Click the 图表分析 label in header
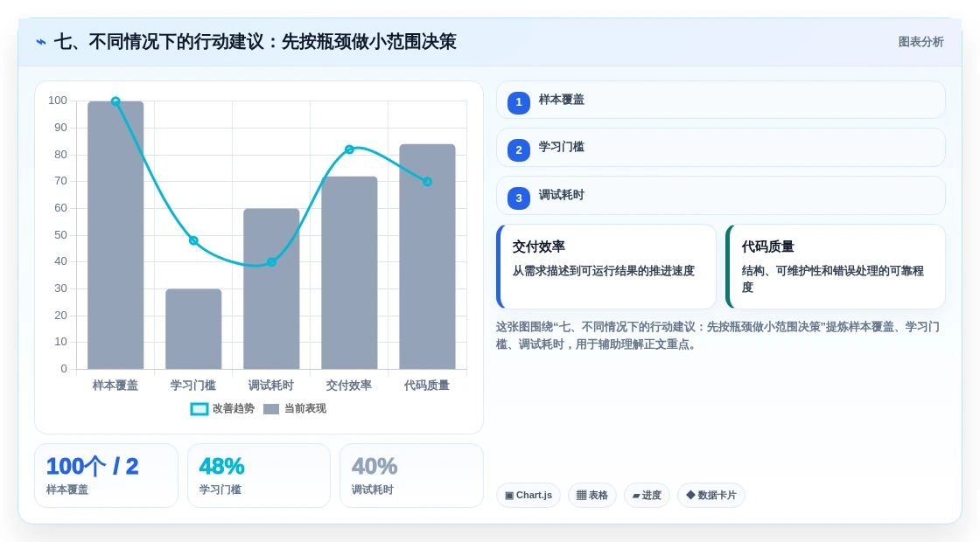The width and height of the screenshot is (980, 542). [920, 42]
